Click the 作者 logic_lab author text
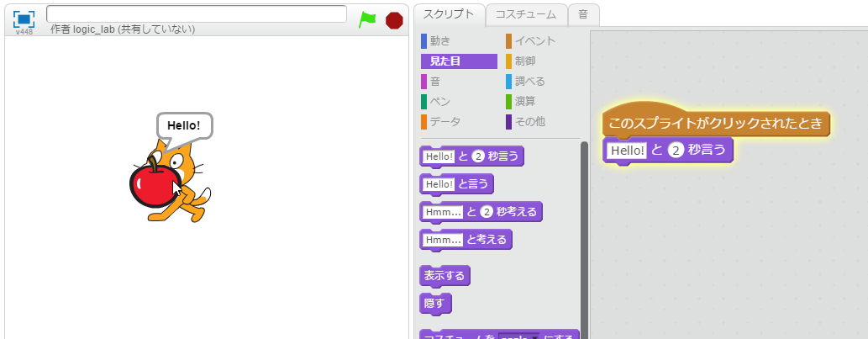This screenshot has height=339, width=868. coord(123,29)
